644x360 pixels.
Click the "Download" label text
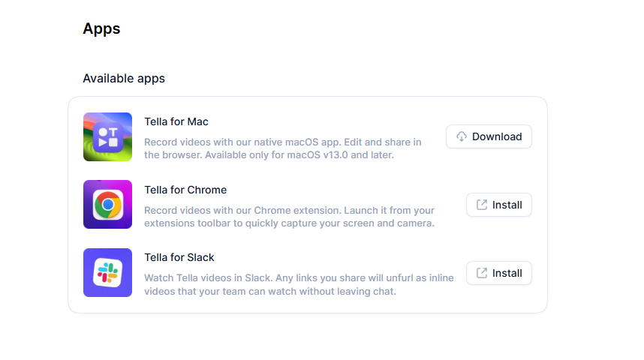[x=497, y=136]
